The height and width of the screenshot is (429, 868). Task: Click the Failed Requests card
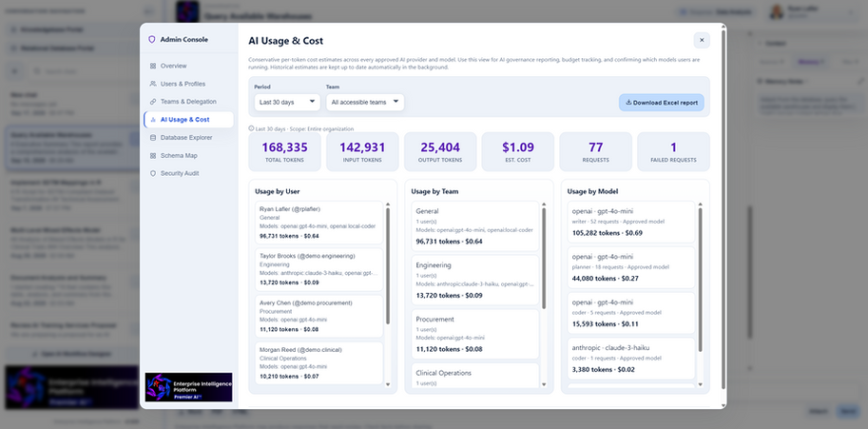pyautogui.click(x=673, y=151)
